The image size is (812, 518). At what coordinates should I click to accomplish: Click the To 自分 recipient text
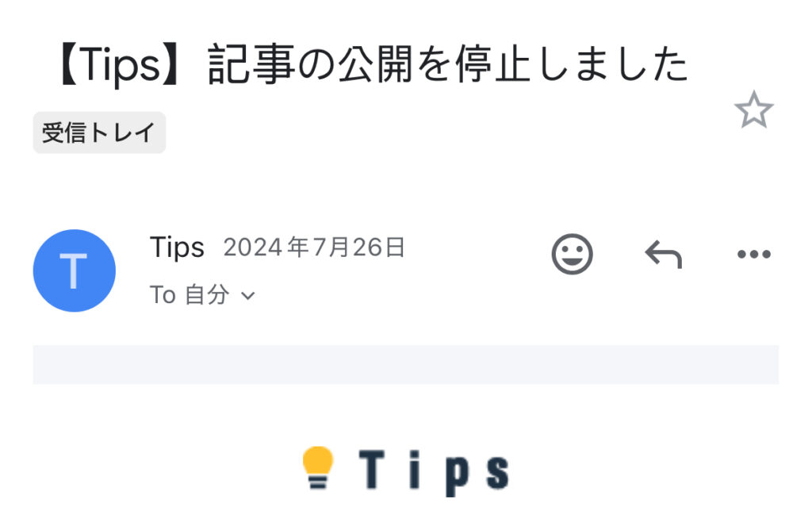coord(190,295)
